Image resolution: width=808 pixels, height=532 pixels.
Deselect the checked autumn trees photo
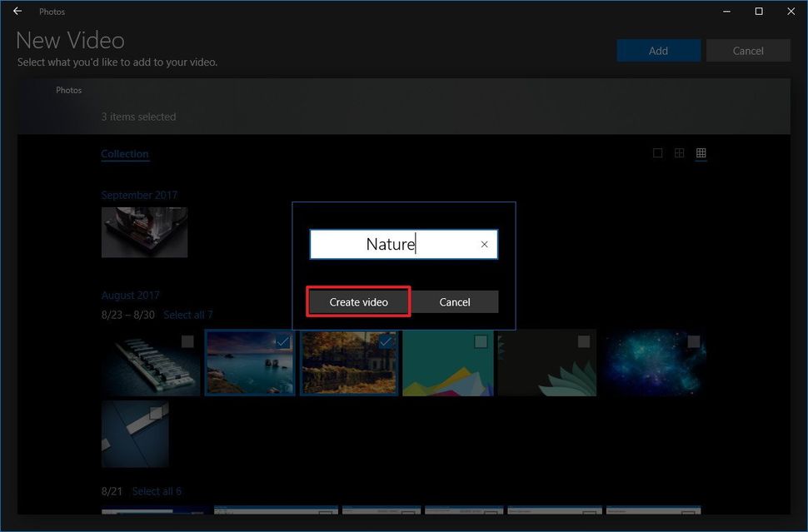coord(384,341)
